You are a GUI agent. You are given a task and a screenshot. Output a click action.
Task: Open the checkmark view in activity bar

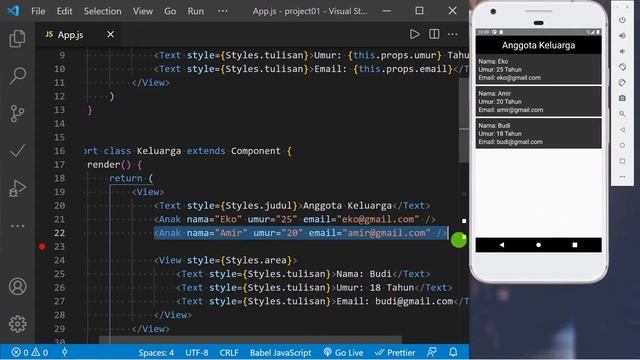tap(17, 151)
